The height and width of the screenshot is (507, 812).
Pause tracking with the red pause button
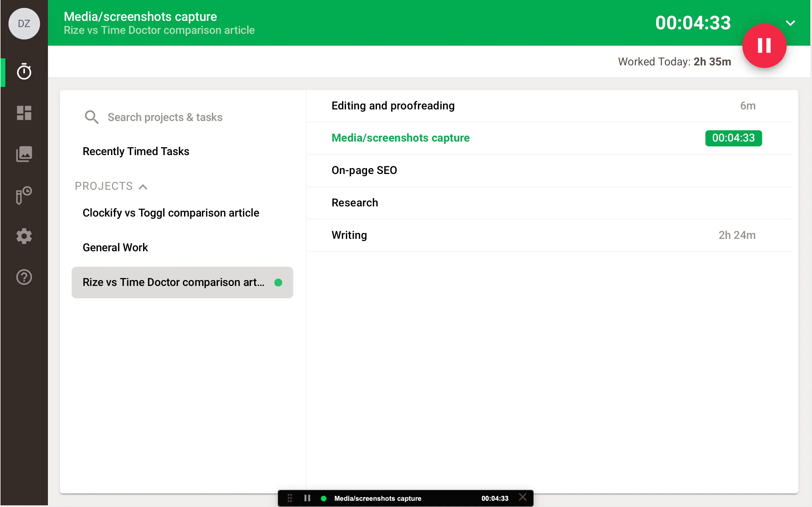(764, 46)
